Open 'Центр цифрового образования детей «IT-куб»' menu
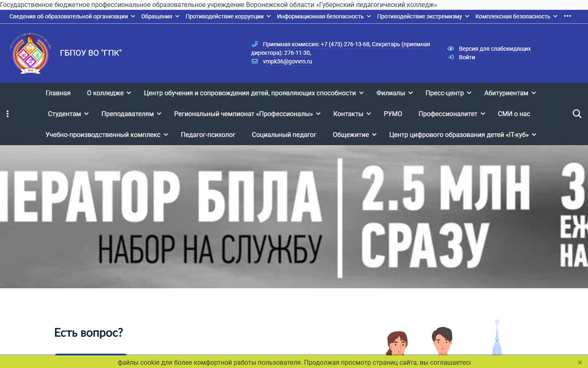The image size is (588, 368). pyautogui.click(x=463, y=135)
